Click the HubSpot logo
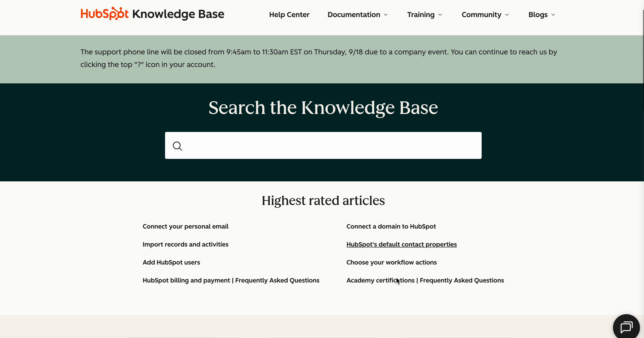This screenshot has height=338, width=644. coord(105,13)
